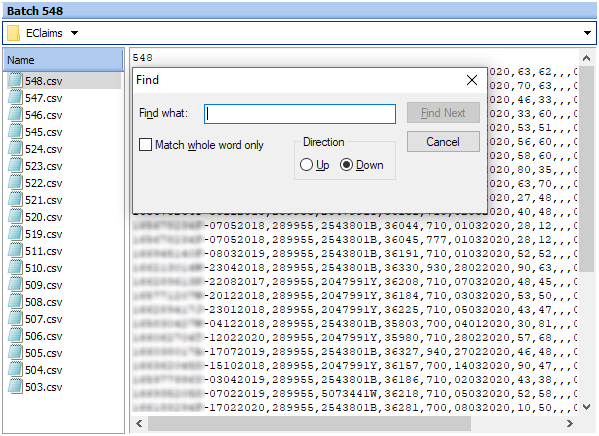This screenshot has width=599, height=436.
Task: Select the Up direction radio button
Action: [x=306, y=165]
